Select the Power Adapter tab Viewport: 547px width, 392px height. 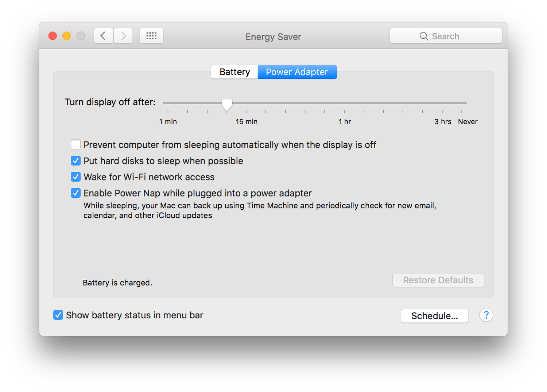click(x=297, y=72)
